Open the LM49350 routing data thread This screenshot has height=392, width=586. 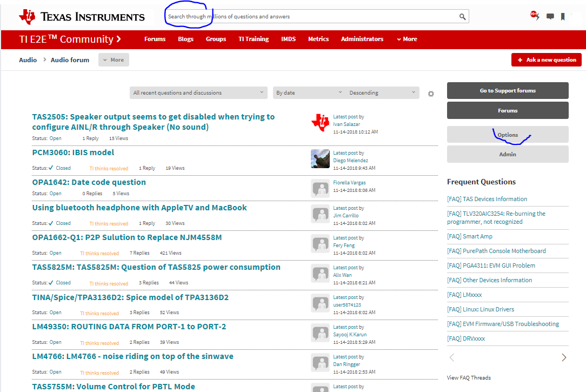pyautogui.click(x=129, y=327)
